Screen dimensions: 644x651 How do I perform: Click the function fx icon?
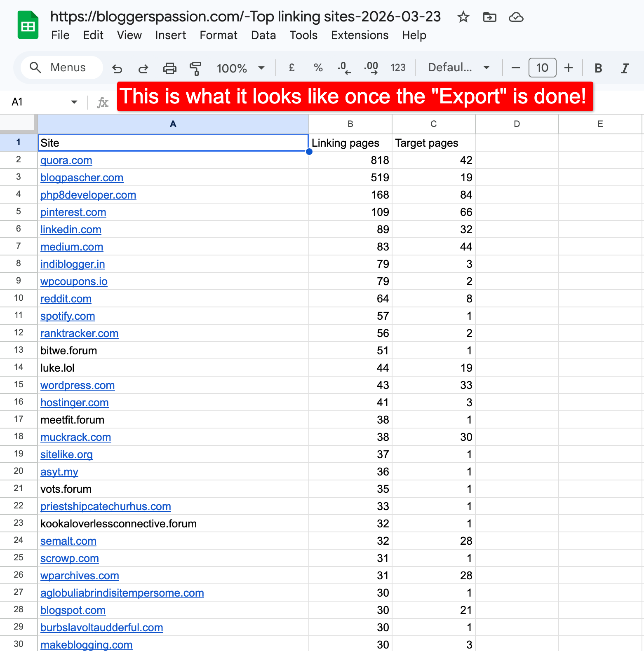pyautogui.click(x=103, y=102)
